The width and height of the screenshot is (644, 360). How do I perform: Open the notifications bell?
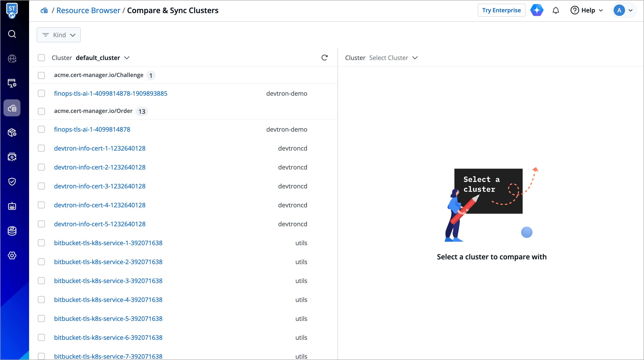[x=555, y=11]
